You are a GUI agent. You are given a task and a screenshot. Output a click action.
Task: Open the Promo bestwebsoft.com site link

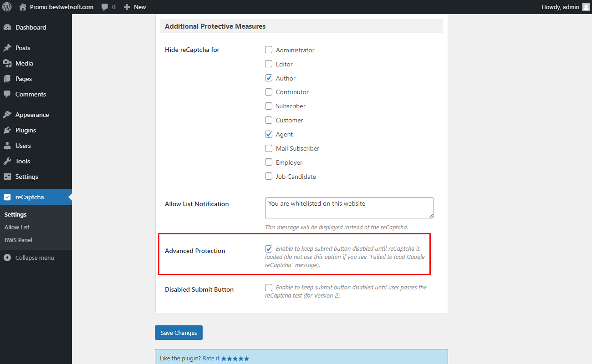pyautogui.click(x=56, y=7)
